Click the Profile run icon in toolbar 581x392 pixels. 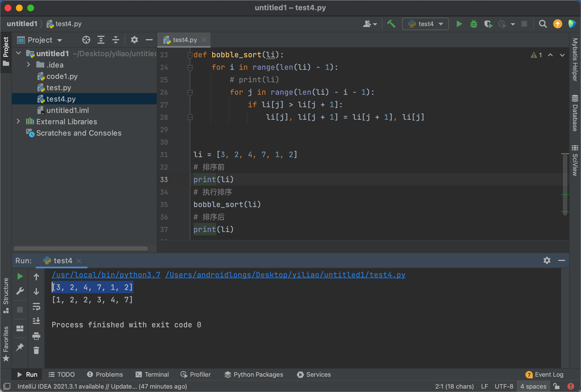tap(503, 24)
